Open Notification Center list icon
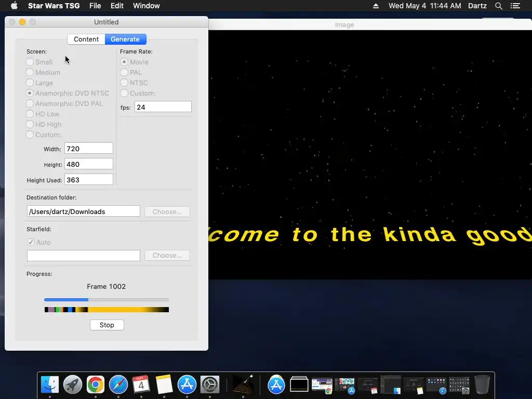 pos(515,6)
